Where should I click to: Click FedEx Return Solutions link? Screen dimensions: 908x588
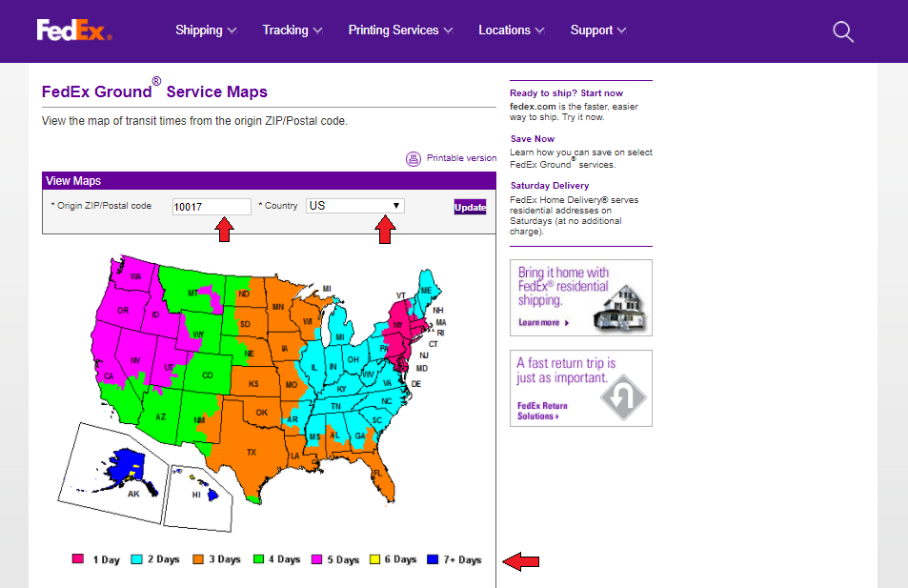tap(542, 412)
